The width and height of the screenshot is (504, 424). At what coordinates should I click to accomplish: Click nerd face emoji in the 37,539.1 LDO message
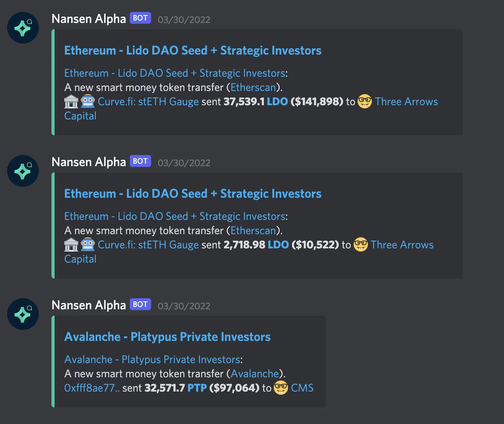pos(365,102)
